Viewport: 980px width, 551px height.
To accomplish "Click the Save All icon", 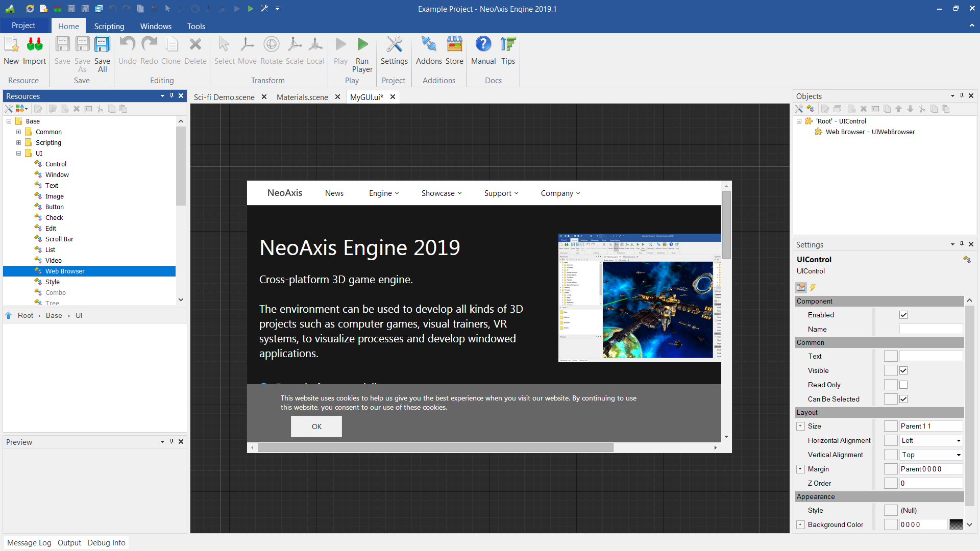I will (102, 45).
